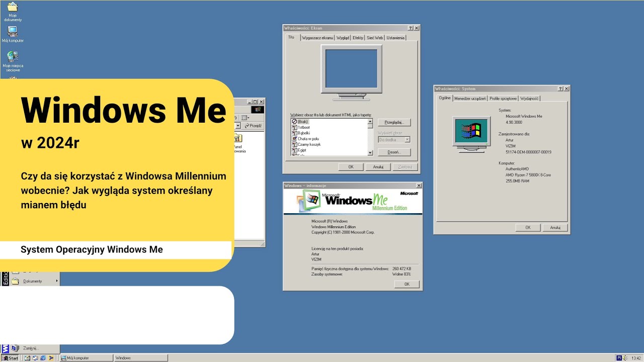Click the 13:42 clock in tray
Screen dimensions: 644x362
click(636, 358)
